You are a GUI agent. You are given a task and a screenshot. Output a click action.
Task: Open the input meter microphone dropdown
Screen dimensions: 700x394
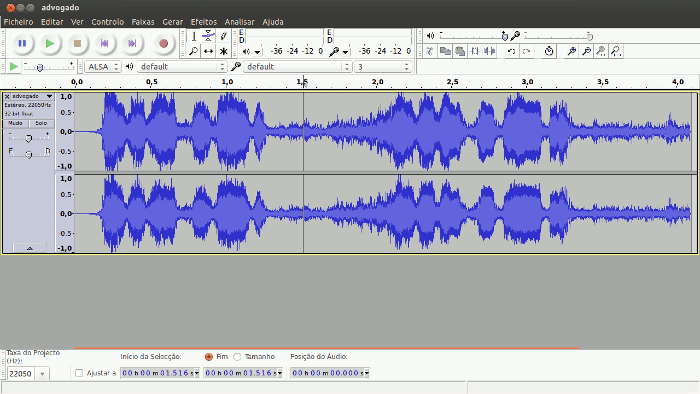[x=346, y=52]
